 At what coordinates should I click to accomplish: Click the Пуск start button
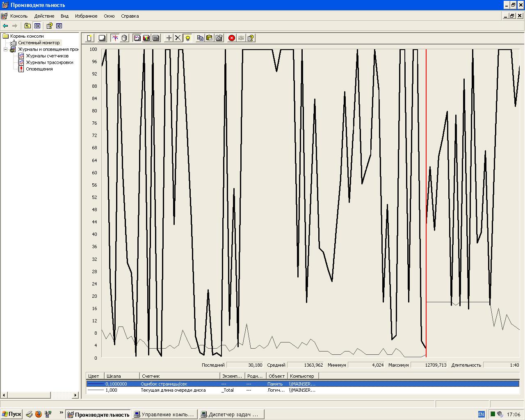11,414
